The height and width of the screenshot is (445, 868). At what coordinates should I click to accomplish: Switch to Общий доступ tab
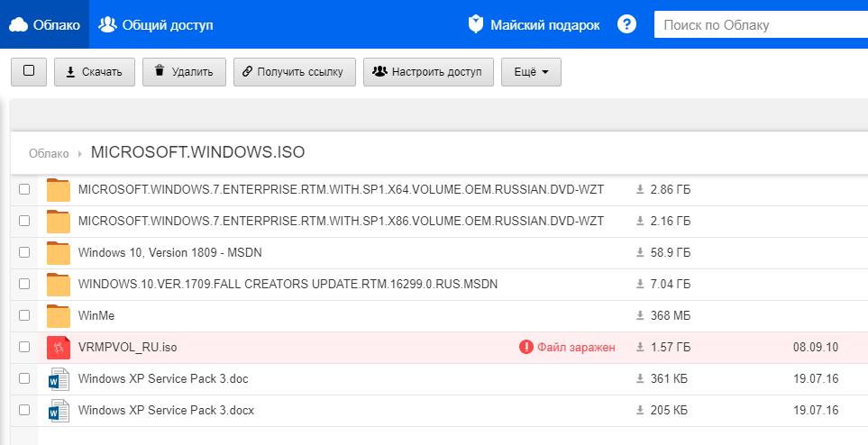pos(156,24)
